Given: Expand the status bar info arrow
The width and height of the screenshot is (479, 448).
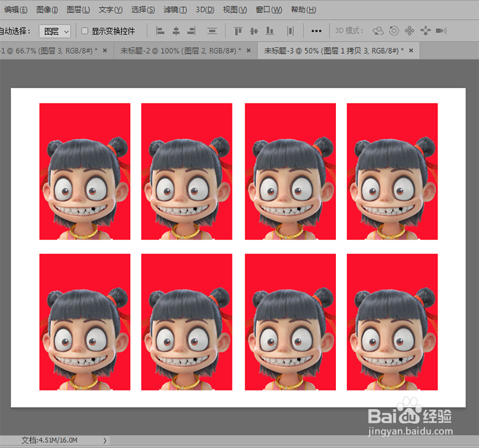Looking at the screenshot, I should (105, 441).
